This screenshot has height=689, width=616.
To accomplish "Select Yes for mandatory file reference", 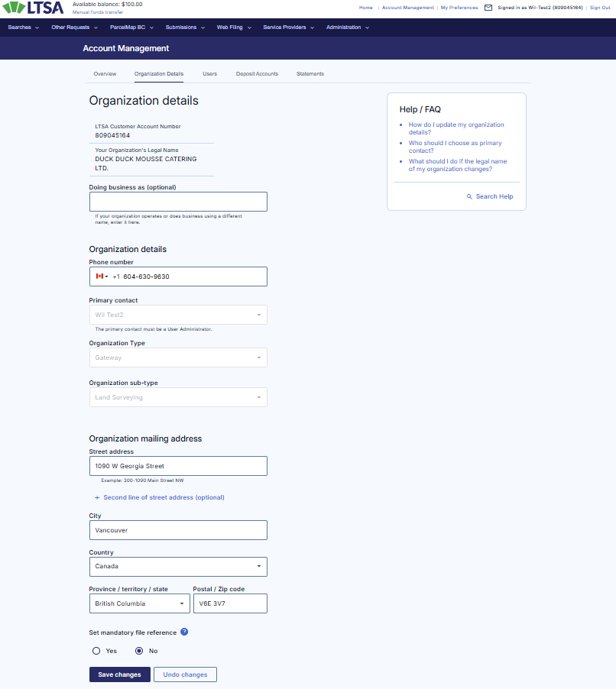I will coord(96,651).
